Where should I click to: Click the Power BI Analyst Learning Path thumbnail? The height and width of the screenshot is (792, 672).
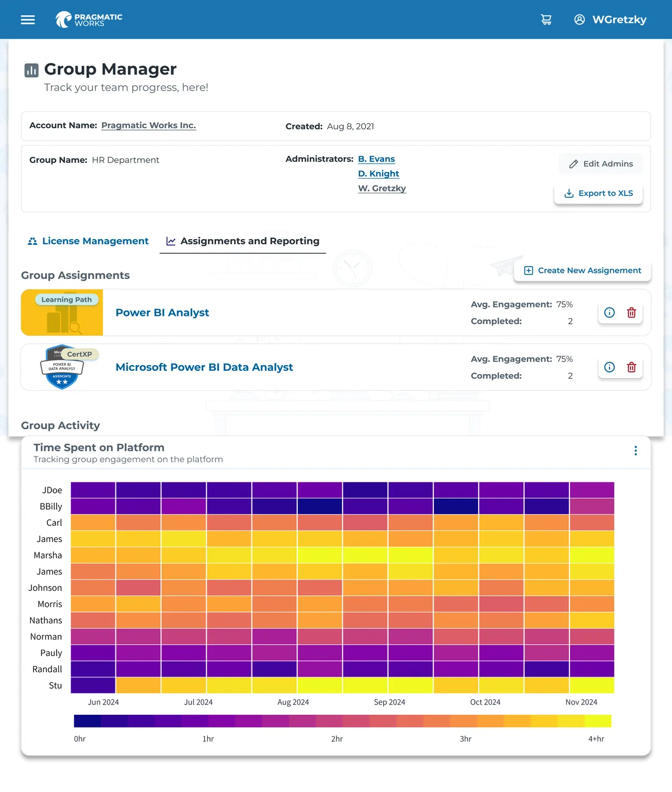point(62,313)
